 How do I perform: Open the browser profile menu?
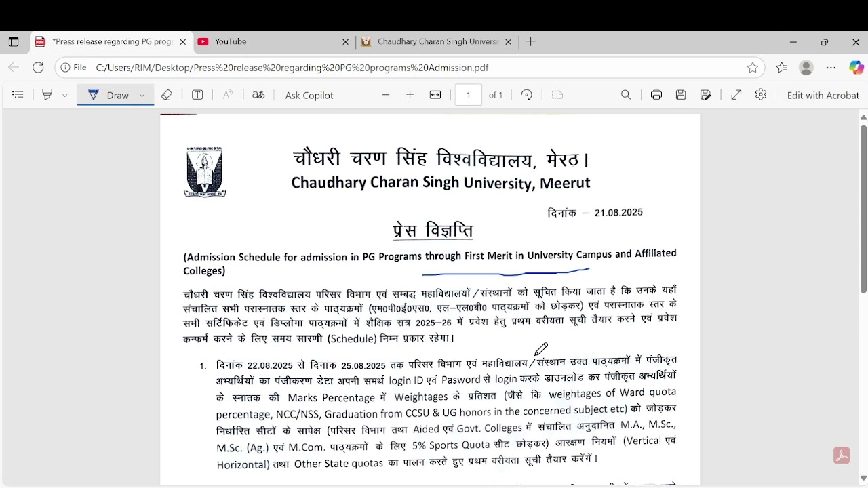tap(806, 68)
